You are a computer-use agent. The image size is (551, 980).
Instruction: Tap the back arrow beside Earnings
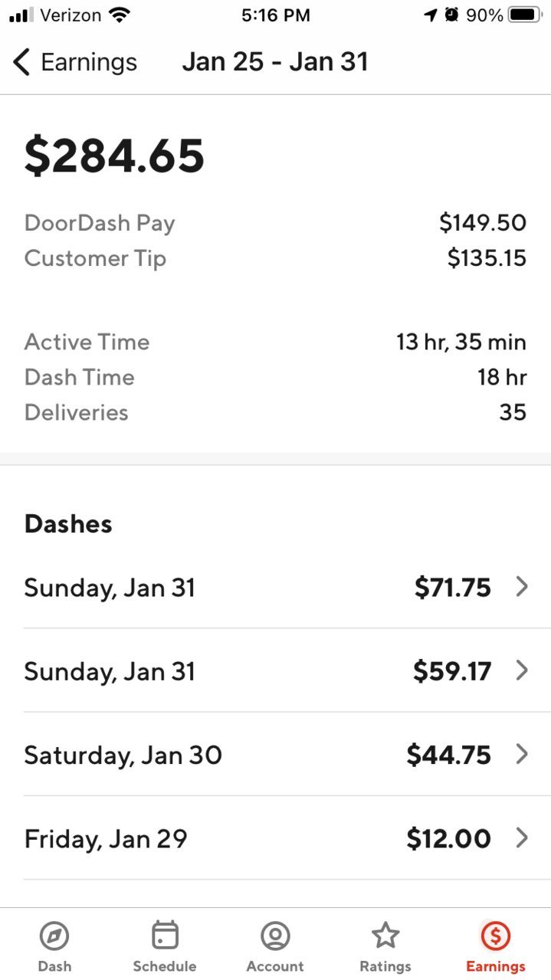tap(22, 62)
